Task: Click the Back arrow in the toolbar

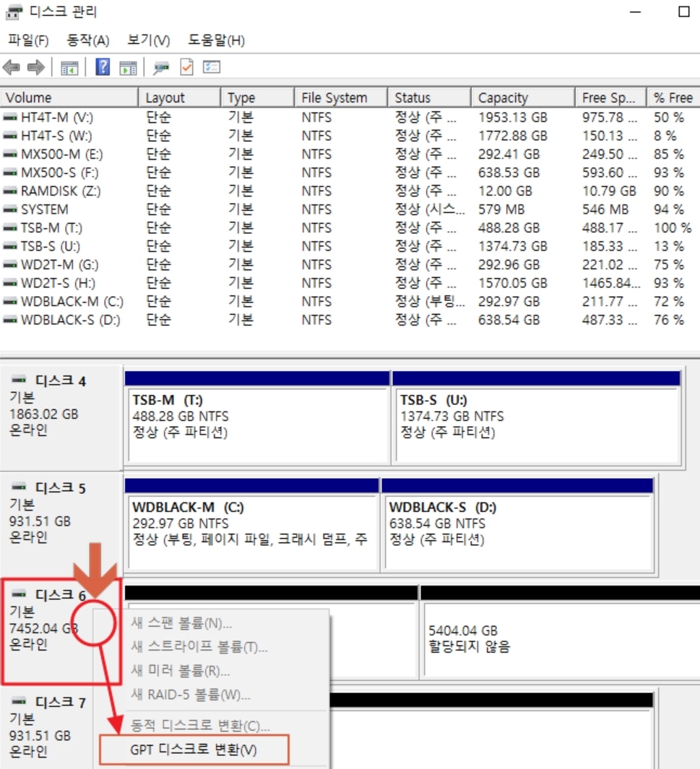Action: coord(12,68)
